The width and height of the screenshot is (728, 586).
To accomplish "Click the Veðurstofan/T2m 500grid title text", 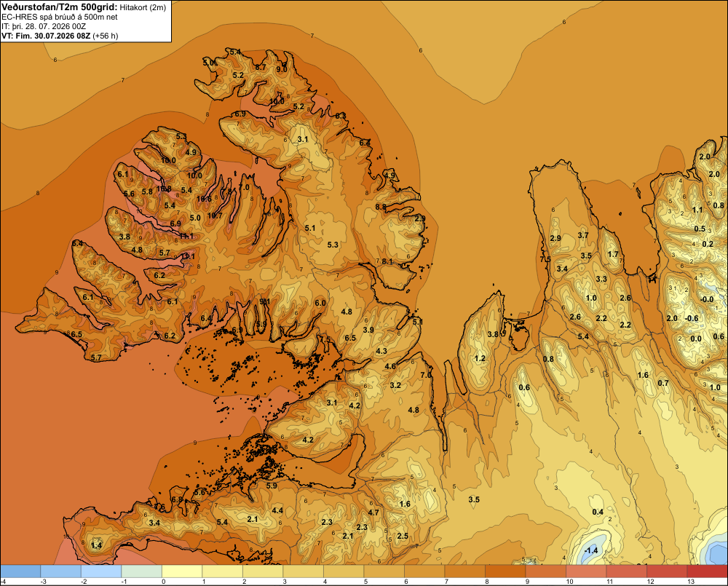I will point(60,7).
